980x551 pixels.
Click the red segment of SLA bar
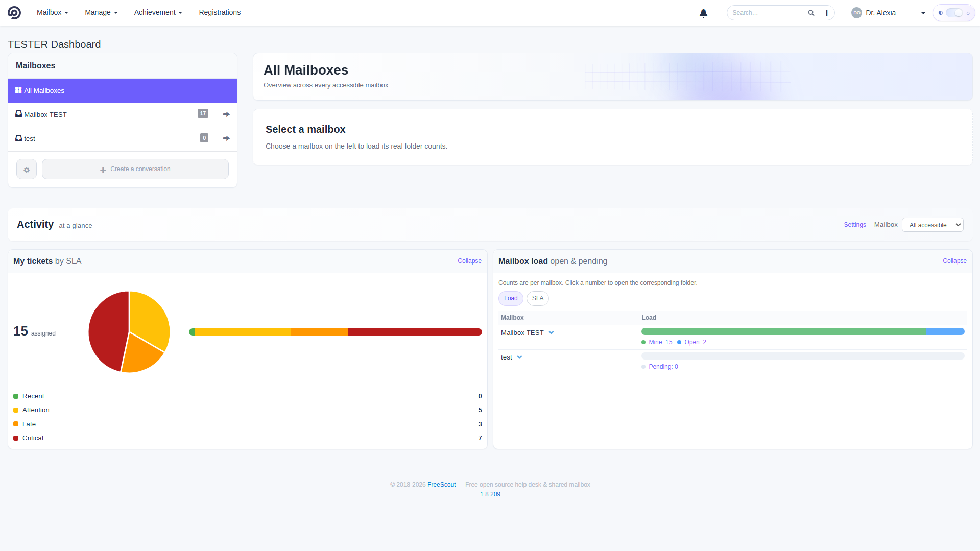coord(415,332)
